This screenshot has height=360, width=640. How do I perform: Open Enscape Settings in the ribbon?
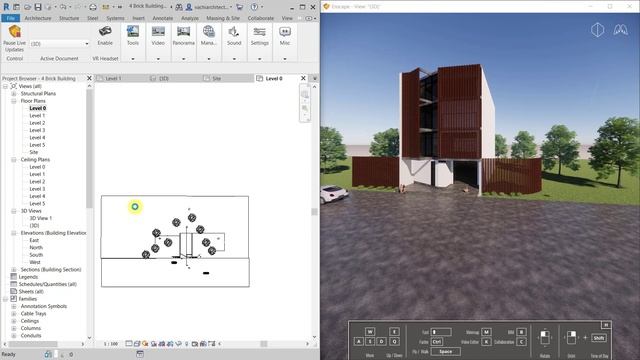[x=259, y=31]
